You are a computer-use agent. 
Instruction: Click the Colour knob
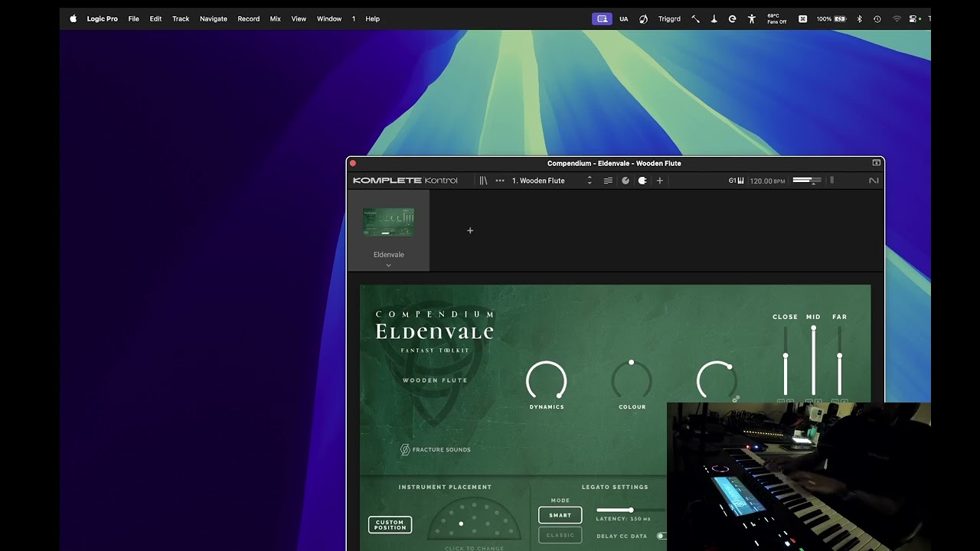tap(632, 380)
